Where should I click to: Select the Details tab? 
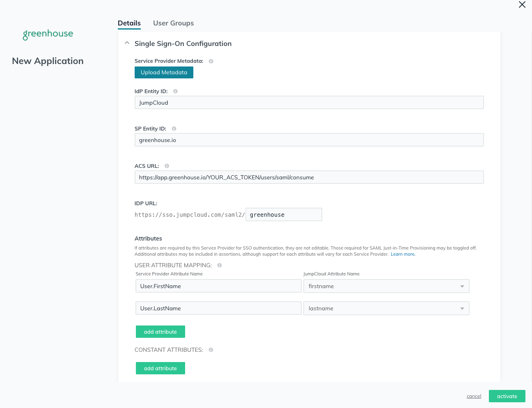129,23
